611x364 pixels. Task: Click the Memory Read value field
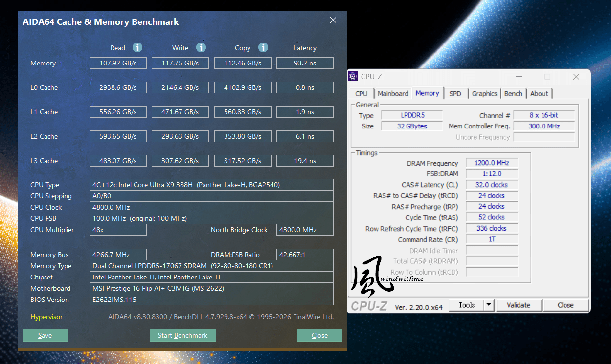pyautogui.click(x=118, y=63)
